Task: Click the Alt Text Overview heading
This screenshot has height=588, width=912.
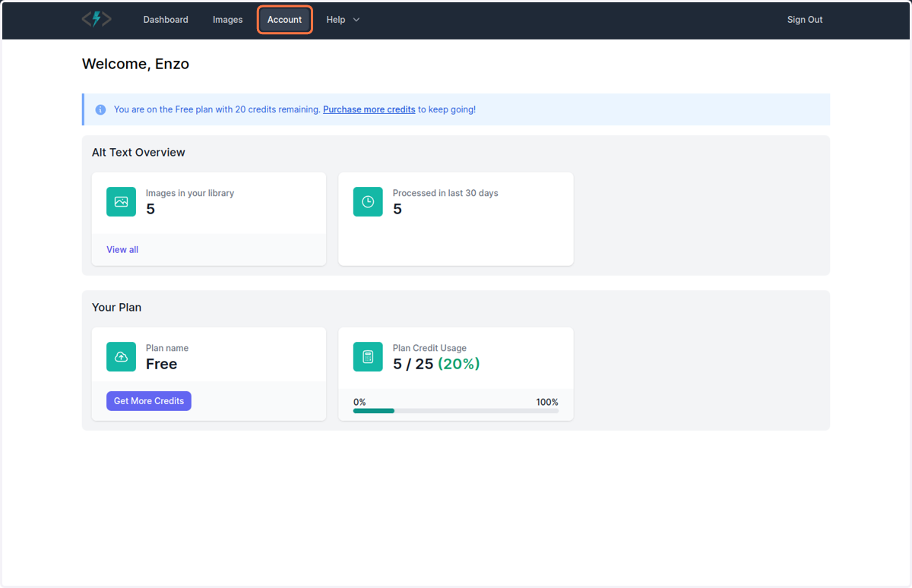Action: tap(138, 152)
